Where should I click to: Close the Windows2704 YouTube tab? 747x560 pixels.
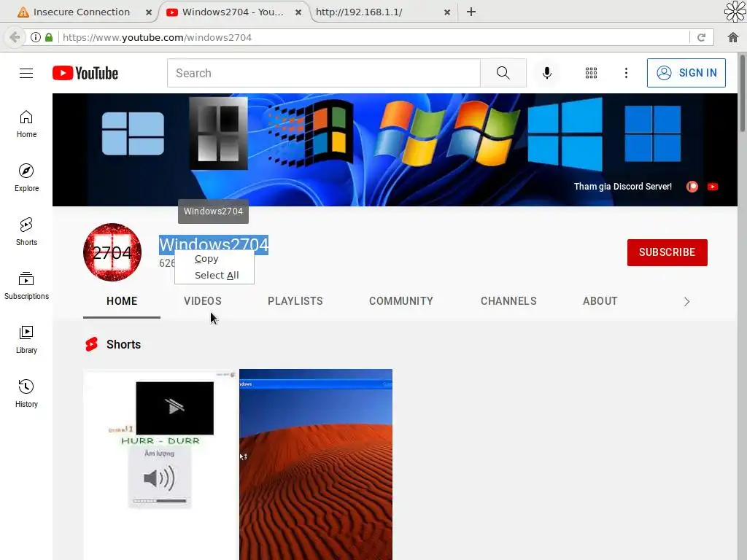[x=298, y=12]
